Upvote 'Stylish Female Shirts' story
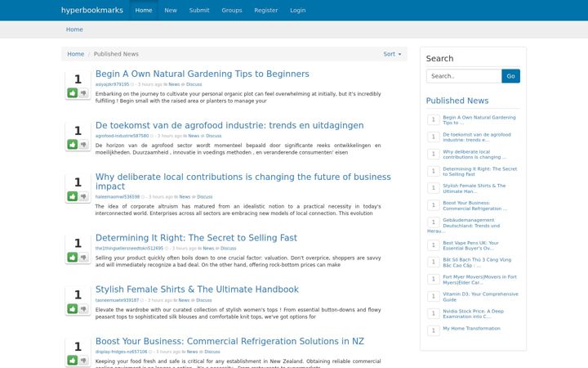 (73, 308)
